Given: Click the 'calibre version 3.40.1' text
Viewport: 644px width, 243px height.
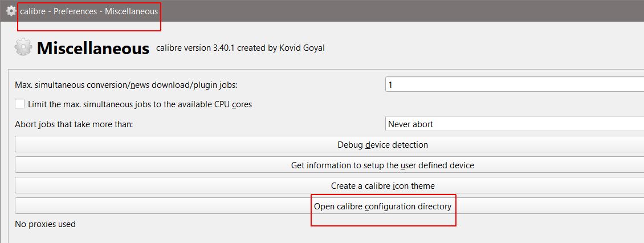Looking at the screenshot, I should coord(195,48).
